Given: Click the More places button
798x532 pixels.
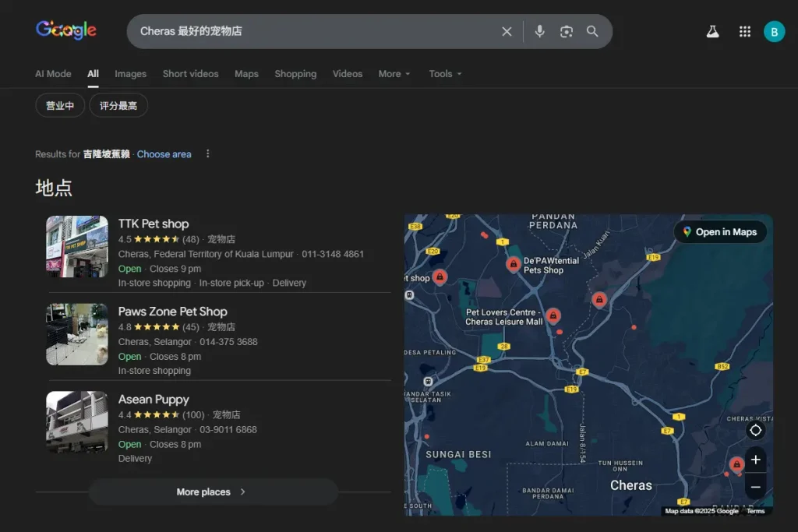Looking at the screenshot, I should 212,491.
